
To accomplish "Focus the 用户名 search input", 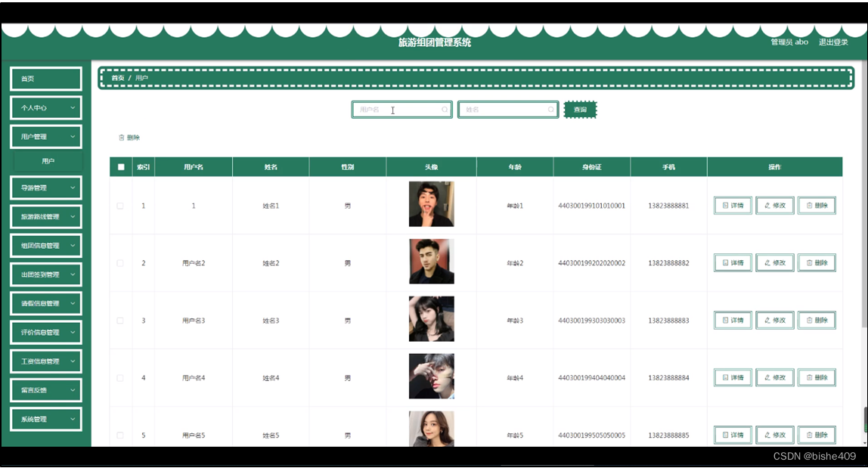I will pos(402,110).
